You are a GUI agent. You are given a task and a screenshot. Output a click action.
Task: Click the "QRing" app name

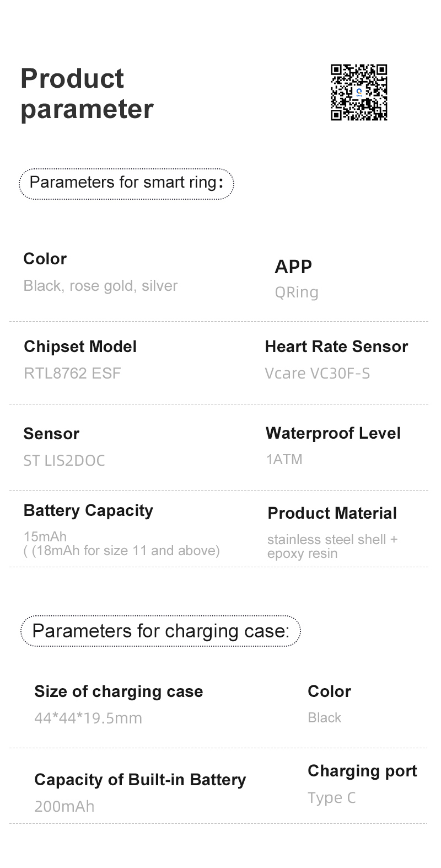(x=297, y=292)
